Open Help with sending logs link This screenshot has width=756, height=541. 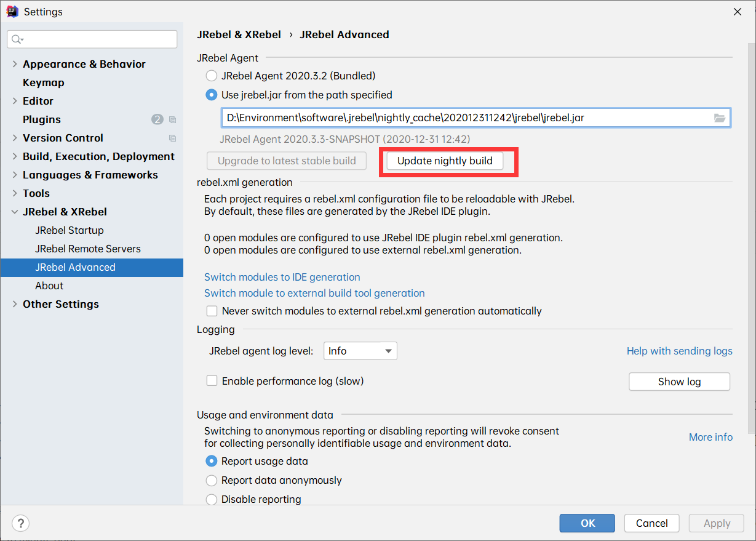[679, 351]
